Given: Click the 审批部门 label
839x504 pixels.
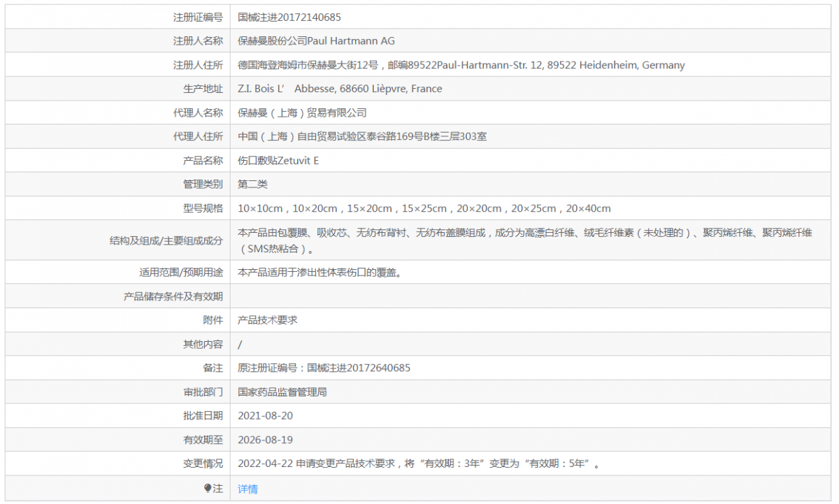Looking at the screenshot, I should pos(203,392).
